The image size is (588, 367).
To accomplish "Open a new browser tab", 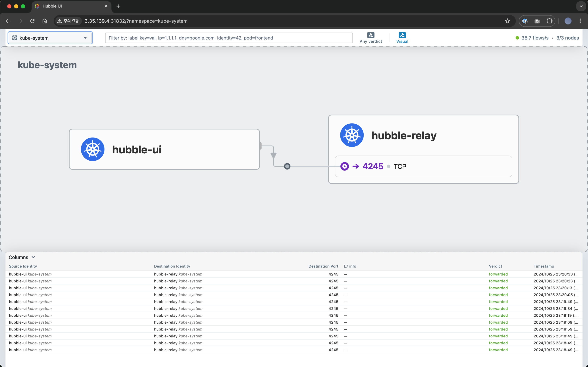I will pyautogui.click(x=118, y=6).
